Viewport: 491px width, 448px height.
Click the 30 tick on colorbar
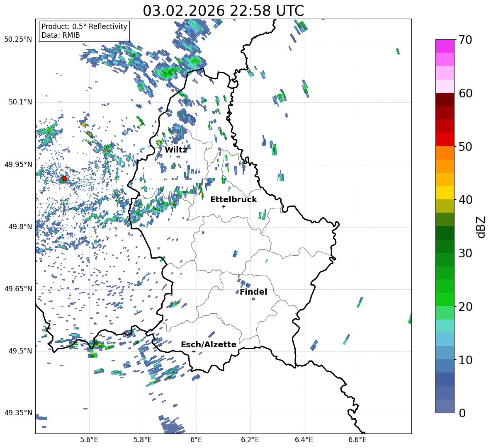tap(465, 253)
